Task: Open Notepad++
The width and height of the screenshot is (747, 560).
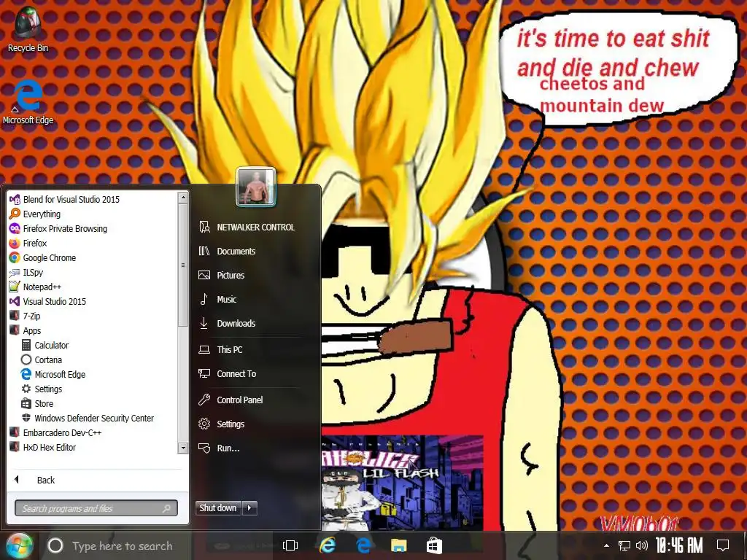Action: (x=35, y=287)
